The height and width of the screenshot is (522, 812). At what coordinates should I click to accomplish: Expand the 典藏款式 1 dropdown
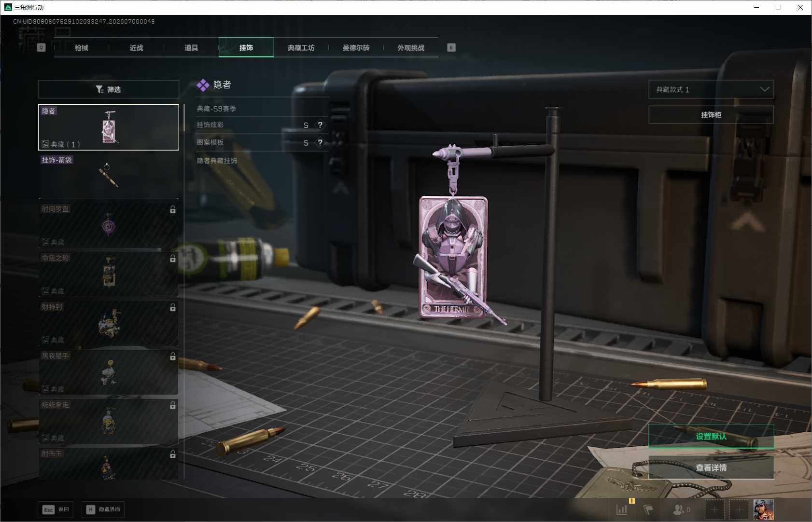(711, 89)
